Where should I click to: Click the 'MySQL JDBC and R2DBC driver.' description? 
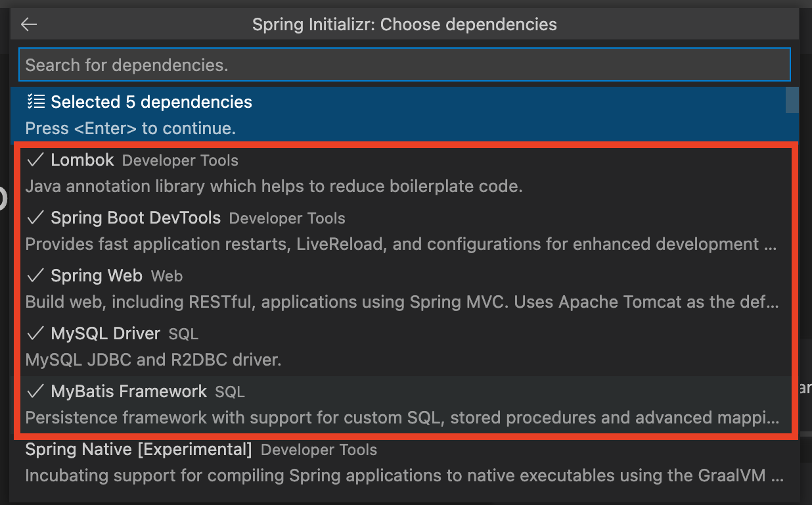(x=153, y=360)
